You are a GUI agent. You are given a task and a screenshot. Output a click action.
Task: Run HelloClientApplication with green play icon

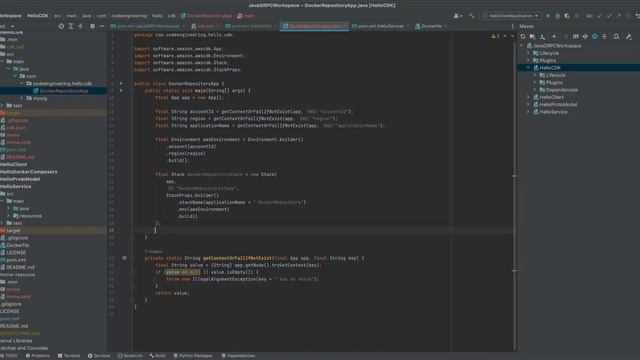coord(548,16)
